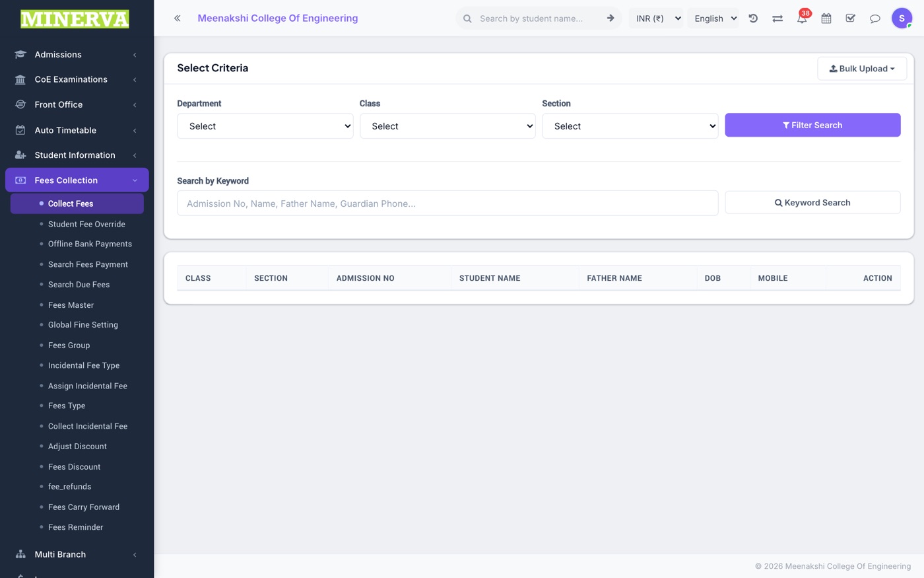
Task: Open Search Due Fees menu item
Action: [x=79, y=285]
